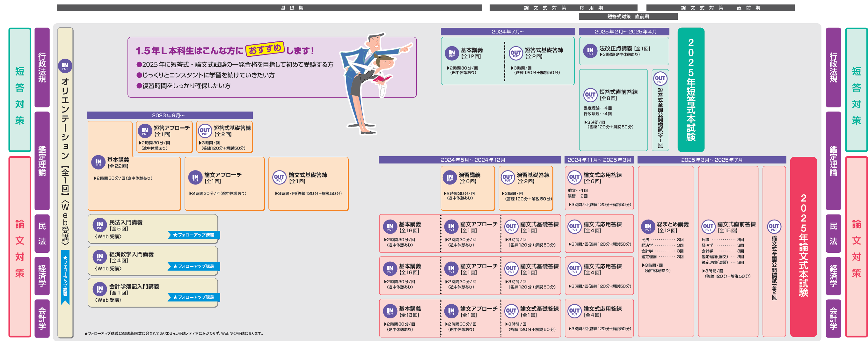Click the green 2025年短答式本試験 banner
Screen dimensions: 868x341
point(690,90)
